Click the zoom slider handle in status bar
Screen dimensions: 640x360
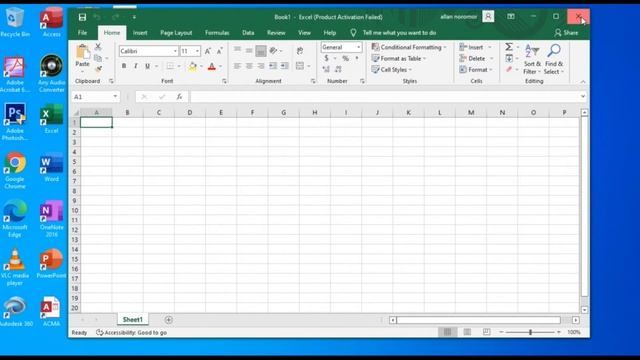(530, 332)
